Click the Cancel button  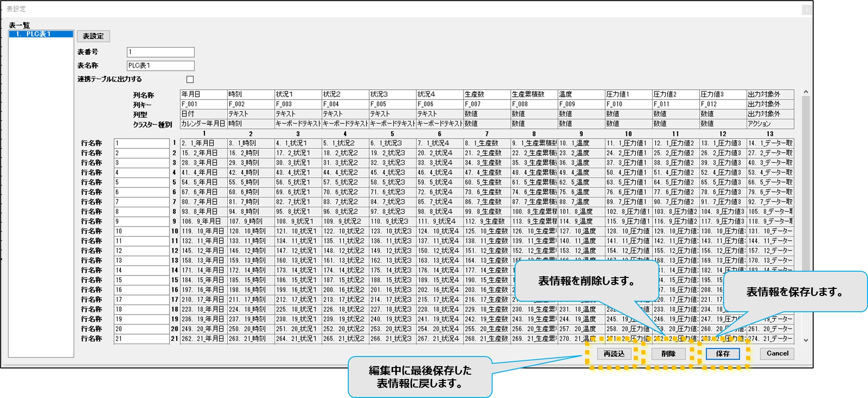(x=777, y=354)
